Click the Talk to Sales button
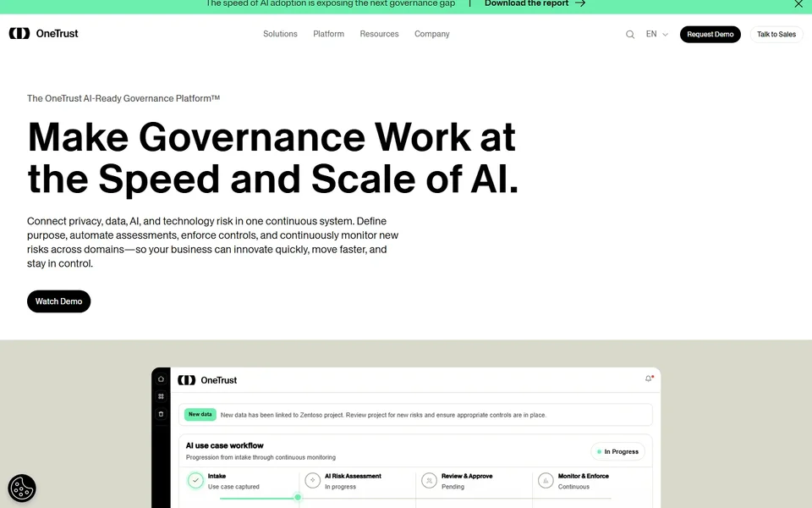Screen dimensions: 812x508 tap(776, 34)
